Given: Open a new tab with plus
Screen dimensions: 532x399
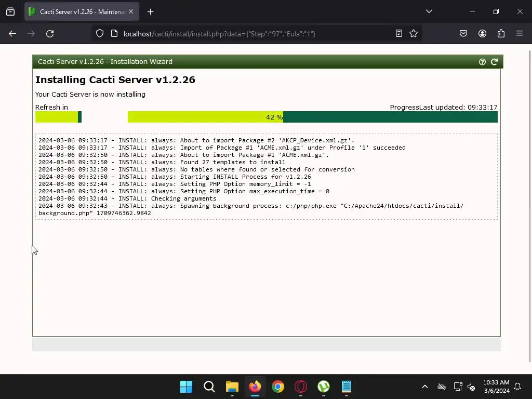Looking at the screenshot, I should tap(151, 12).
